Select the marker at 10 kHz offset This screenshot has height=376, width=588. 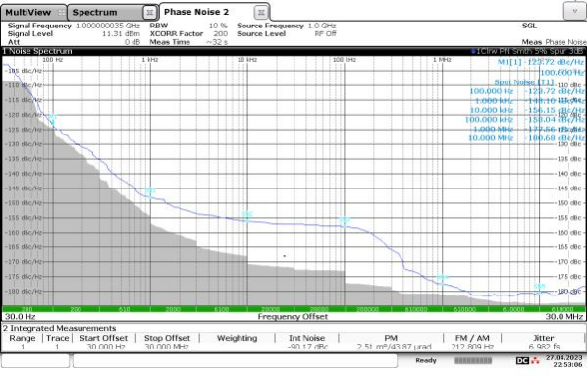(247, 216)
